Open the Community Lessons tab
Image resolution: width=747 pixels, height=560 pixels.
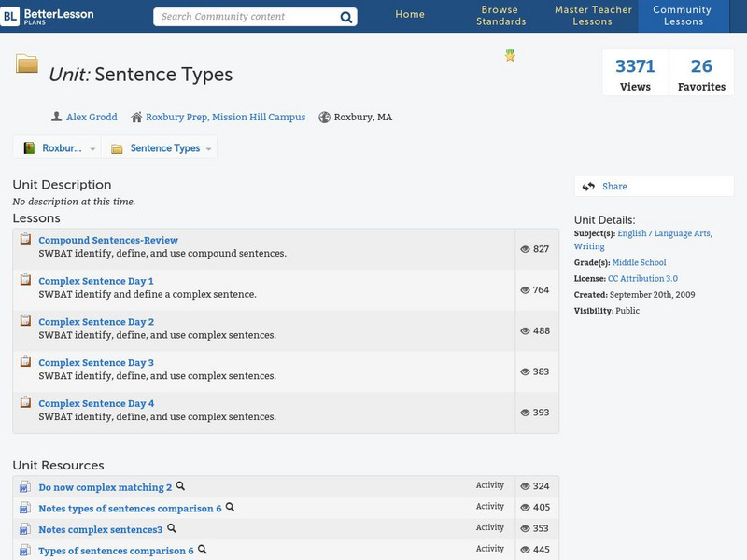point(684,16)
